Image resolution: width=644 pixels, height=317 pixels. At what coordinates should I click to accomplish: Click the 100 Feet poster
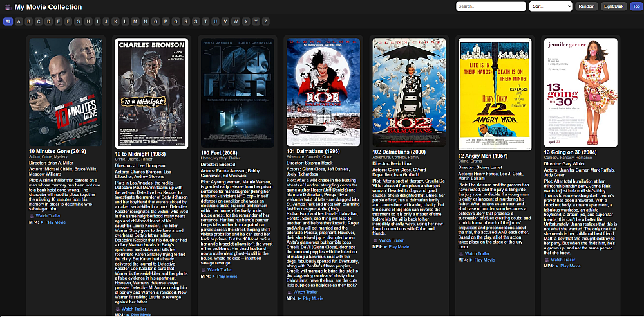[238, 93]
